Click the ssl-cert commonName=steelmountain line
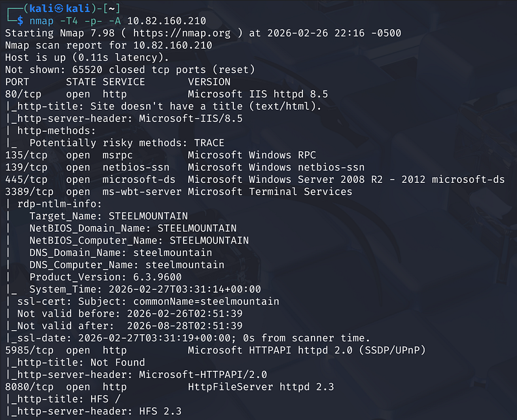This screenshot has height=420, width=517. (x=142, y=301)
